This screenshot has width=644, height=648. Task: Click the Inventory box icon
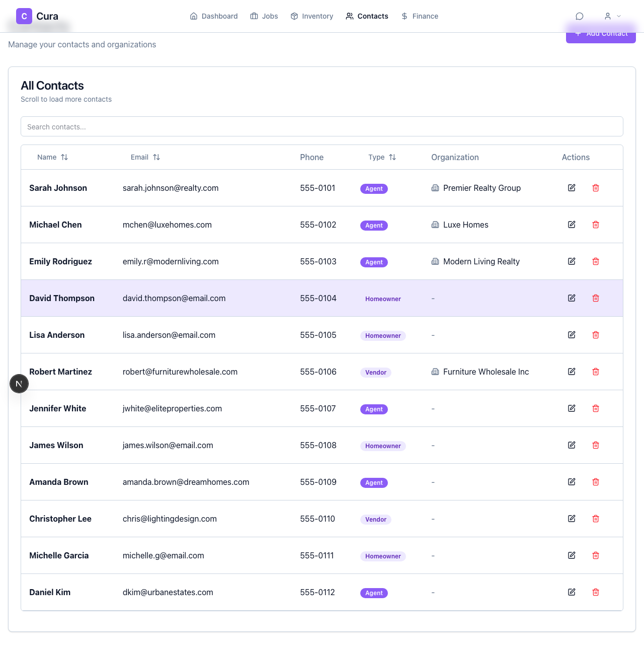(293, 16)
